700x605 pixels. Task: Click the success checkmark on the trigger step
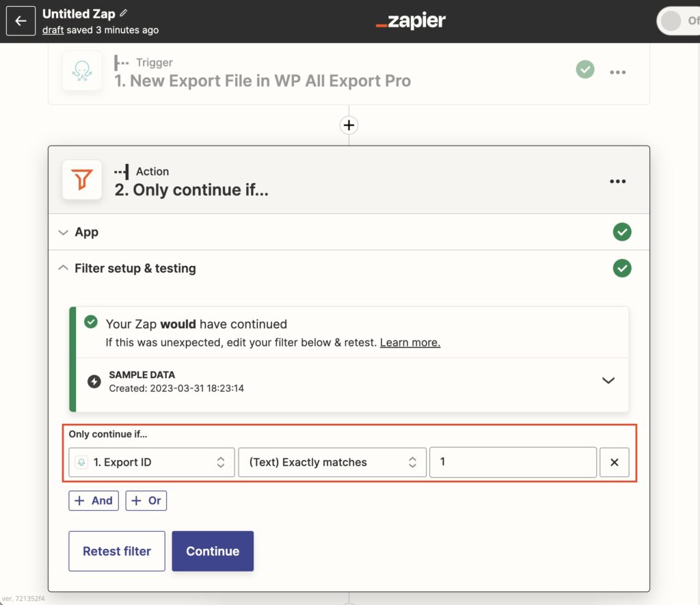pyautogui.click(x=585, y=69)
